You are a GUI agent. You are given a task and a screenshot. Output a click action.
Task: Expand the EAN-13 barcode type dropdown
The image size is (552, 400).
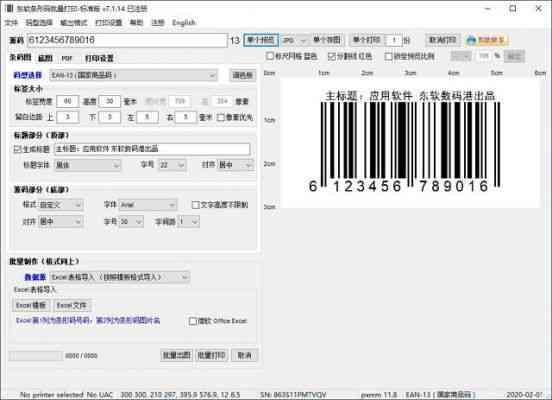pos(133,75)
